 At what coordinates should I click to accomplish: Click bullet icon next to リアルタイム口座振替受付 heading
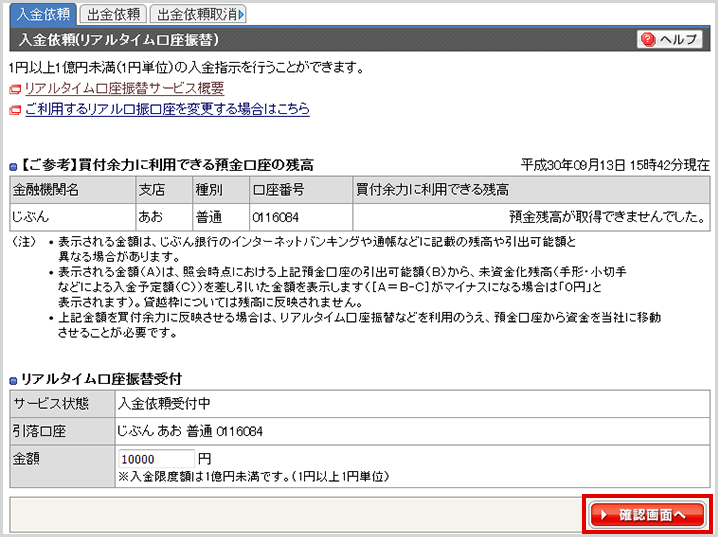point(13,380)
